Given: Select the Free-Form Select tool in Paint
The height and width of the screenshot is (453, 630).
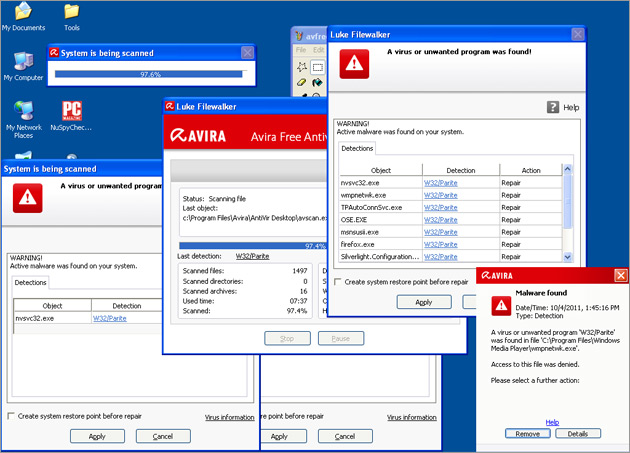Looking at the screenshot, I should pos(302,67).
